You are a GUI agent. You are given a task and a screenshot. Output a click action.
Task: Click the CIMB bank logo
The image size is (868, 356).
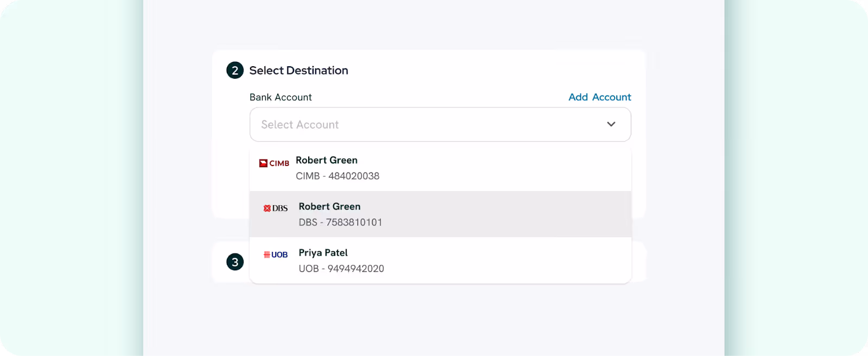click(x=274, y=163)
